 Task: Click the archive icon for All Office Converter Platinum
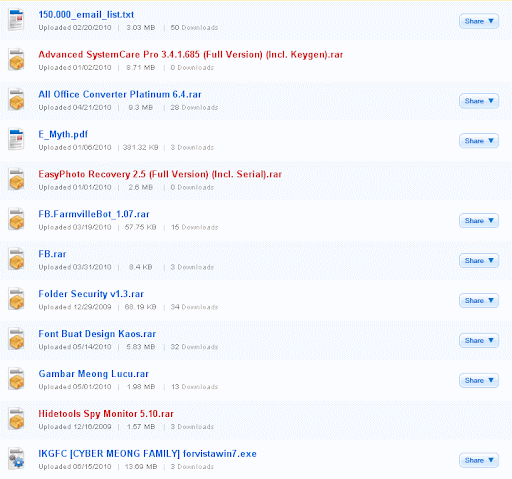pyautogui.click(x=16, y=100)
